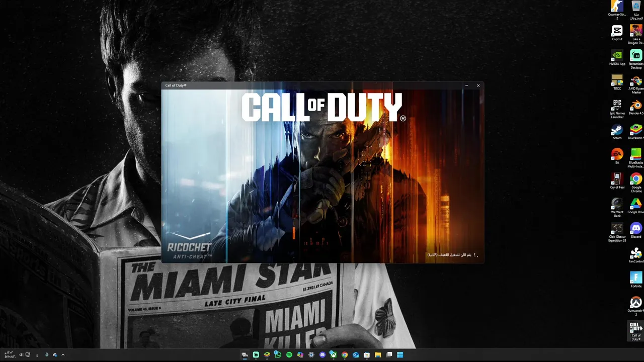Select BlueStacks Multi-Instance shortcut
The height and width of the screenshot is (362, 644).
pos(636,157)
